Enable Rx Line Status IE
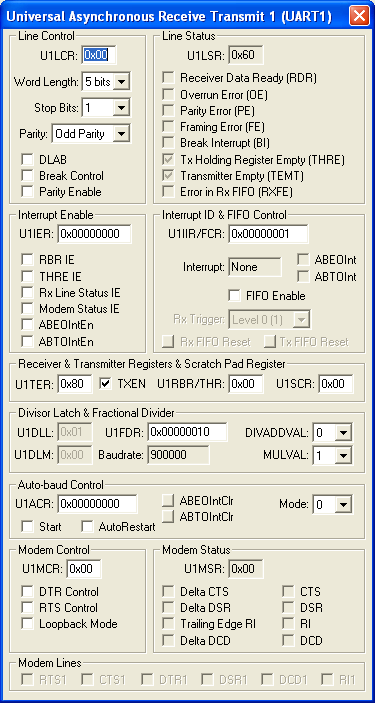Screen dimensions: 375x703 click(28, 293)
